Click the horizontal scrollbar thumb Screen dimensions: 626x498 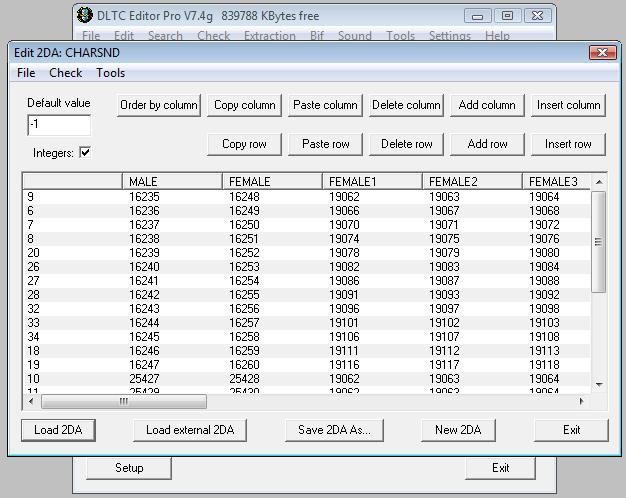pyautogui.click(x=123, y=402)
